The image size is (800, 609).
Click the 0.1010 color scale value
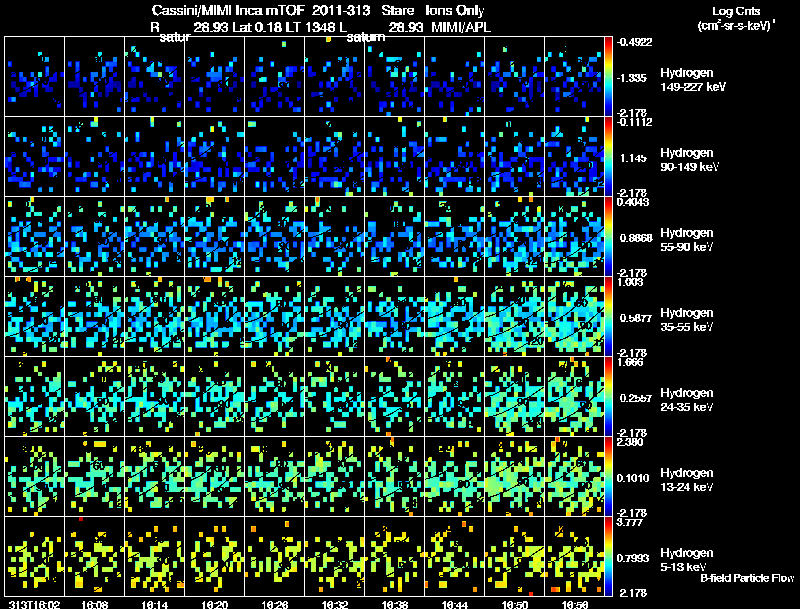(x=634, y=478)
